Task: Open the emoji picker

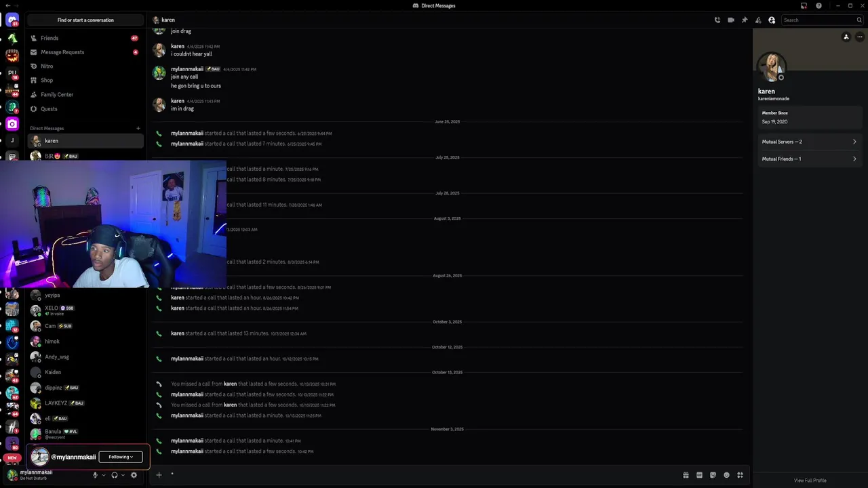Action: coord(726,475)
